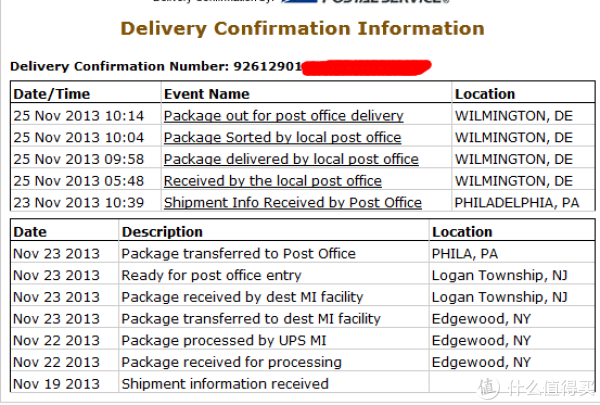Click the '25 Nov 2013 10:14' timestamp

coord(78,116)
